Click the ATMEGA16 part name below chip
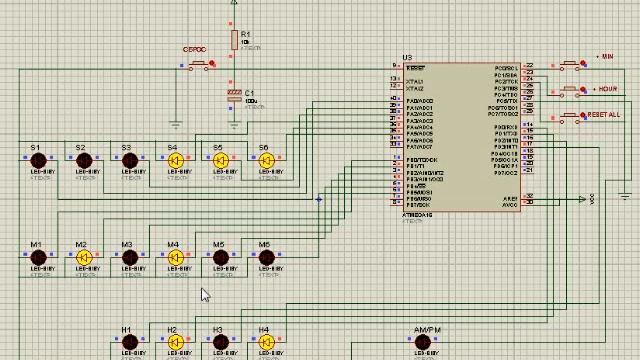 (x=417, y=215)
